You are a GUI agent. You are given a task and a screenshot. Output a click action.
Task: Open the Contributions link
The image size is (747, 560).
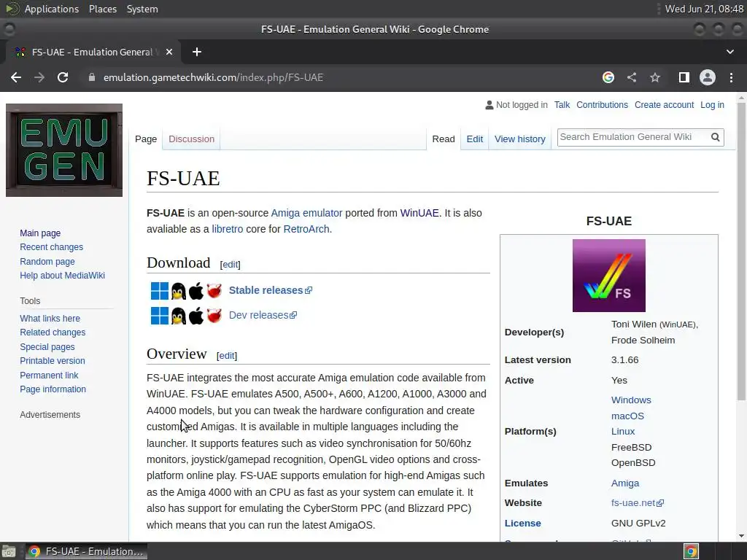pyautogui.click(x=602, y=105)
